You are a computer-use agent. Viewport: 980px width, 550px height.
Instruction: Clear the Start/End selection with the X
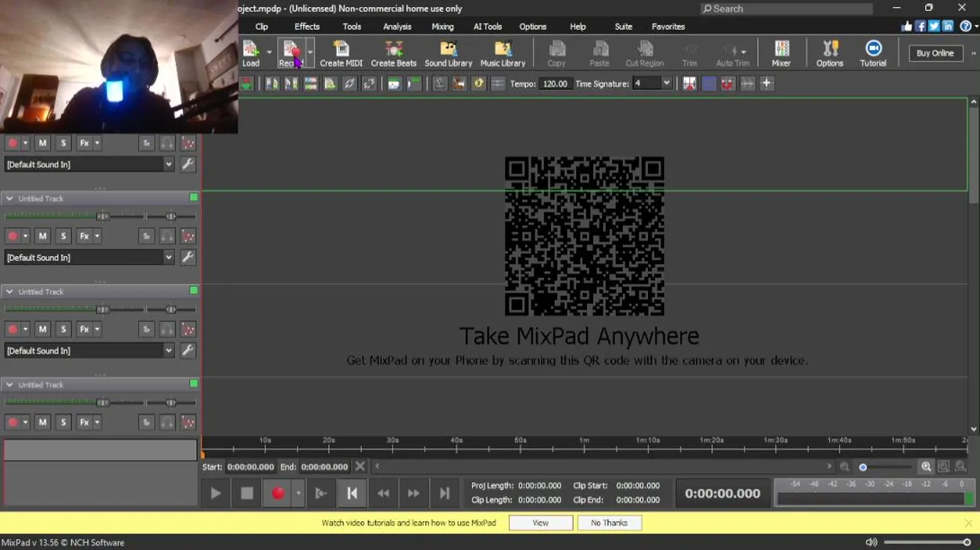tap(360, 466)
